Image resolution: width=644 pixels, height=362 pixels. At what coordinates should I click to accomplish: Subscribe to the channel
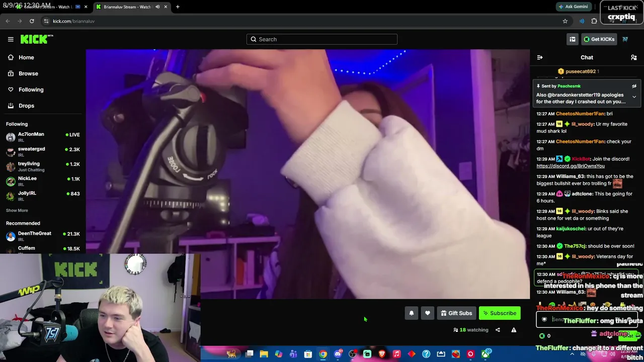click(x=500, y=313)
